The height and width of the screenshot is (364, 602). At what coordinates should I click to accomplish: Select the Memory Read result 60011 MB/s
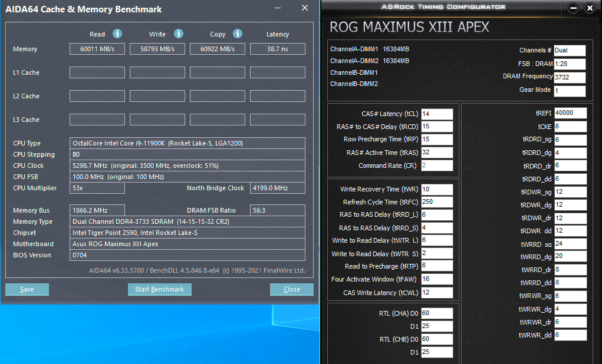pyautogui.click(x=97, y=49)
